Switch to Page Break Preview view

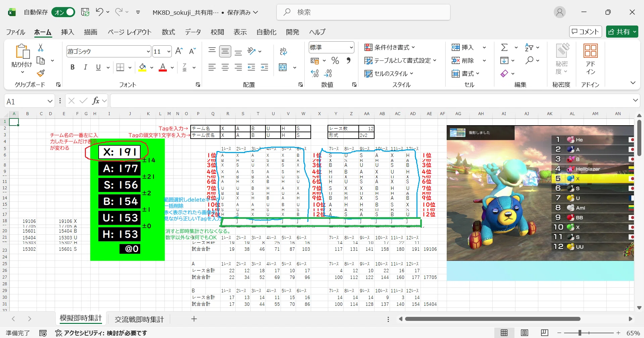[544, 333]
